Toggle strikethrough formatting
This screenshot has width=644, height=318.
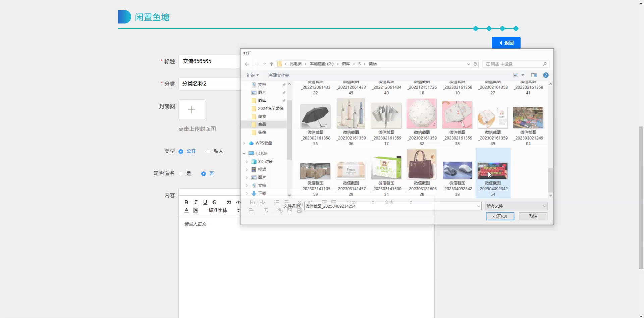pyautogui.click(x=215, y=202)
